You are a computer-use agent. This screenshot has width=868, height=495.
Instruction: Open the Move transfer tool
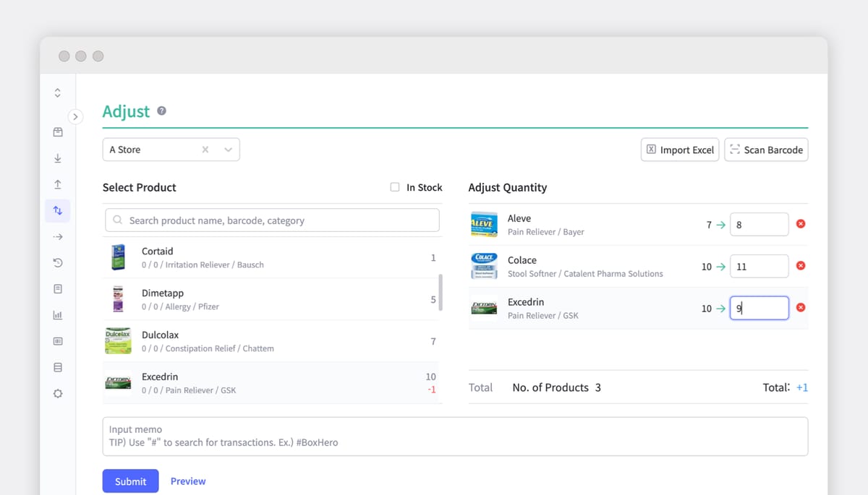pos(58,236)
